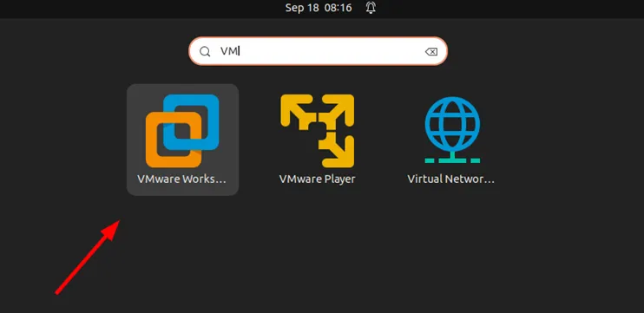644x313 pixels.
Task: Launch the VMware Workstation app icon
Action: coord(182,131)
